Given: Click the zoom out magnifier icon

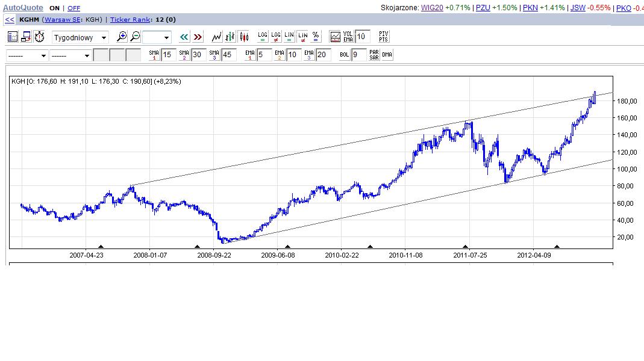Looking at the screenshot, I should [136, 37].
